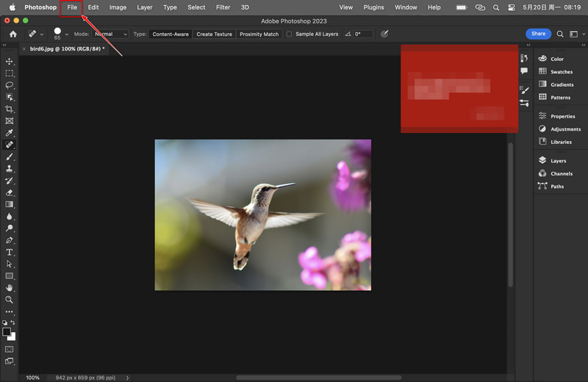Choose Create Texture type
This screenshot has height=382, width=588.
tap(215, 34)
